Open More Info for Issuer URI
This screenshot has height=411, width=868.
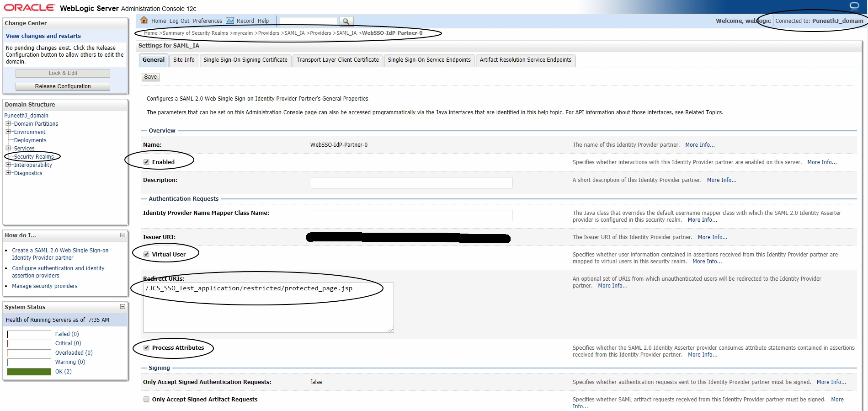713,237
